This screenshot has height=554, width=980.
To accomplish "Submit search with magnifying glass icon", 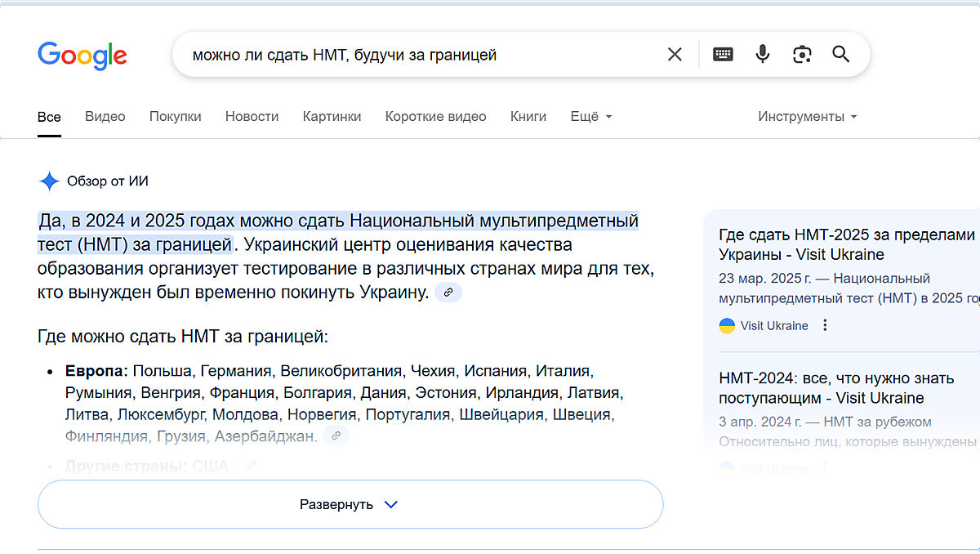I will tap(841, 55).
